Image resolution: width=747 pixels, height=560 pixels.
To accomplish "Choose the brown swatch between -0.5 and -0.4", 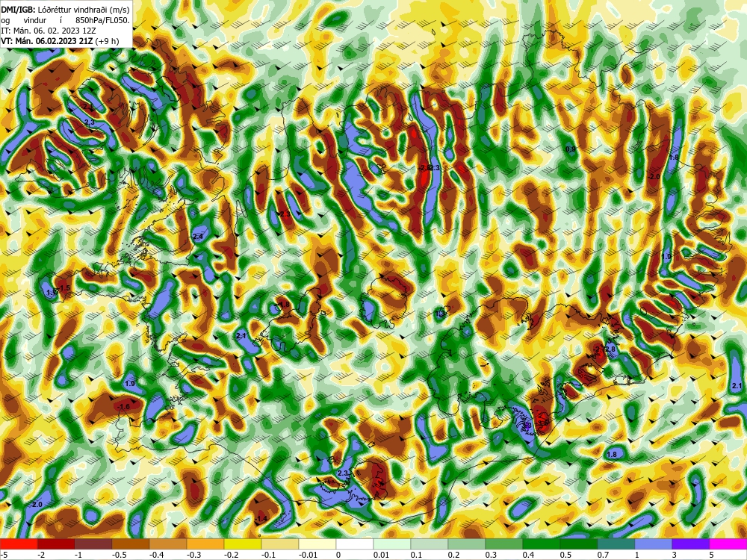I will coord(131,544).
